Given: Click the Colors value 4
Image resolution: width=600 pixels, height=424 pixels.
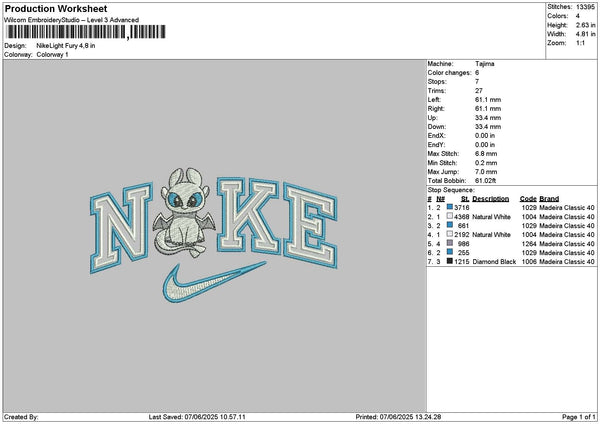Looking at the screenshot, I should click(x=578, y=16).
